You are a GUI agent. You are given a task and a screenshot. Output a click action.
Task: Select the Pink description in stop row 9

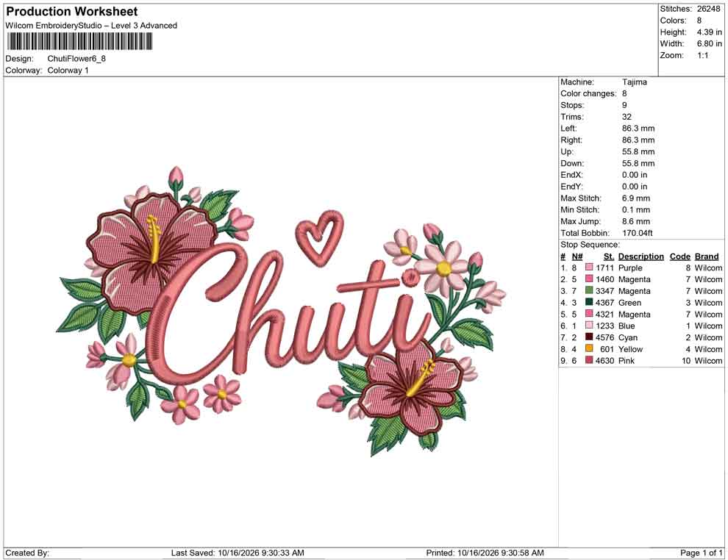[x=627, y=361]
